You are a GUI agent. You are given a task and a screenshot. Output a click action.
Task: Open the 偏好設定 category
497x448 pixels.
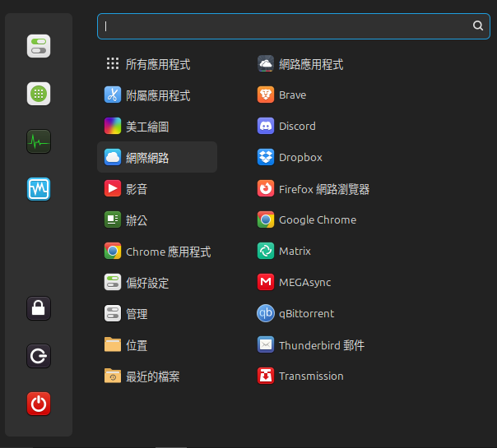point(157,283)
